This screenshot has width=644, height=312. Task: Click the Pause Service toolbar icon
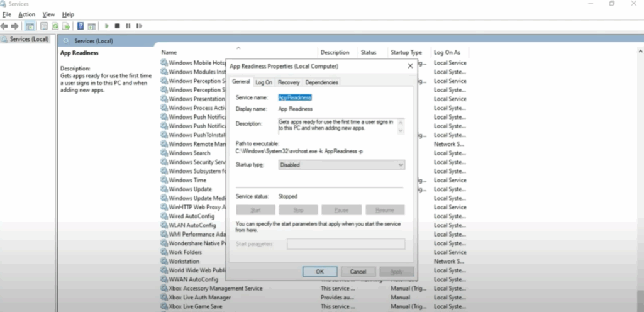click(x=128, y=26)
